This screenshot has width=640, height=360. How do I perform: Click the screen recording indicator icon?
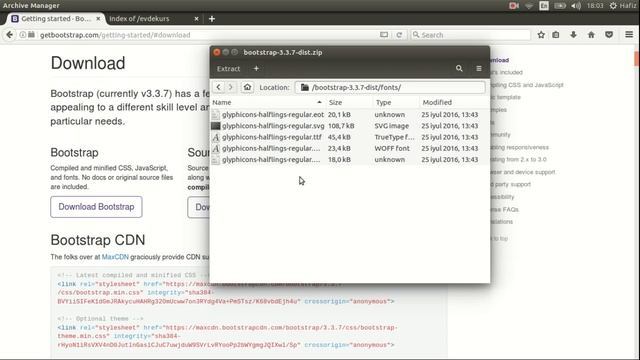tap(513, 6)
